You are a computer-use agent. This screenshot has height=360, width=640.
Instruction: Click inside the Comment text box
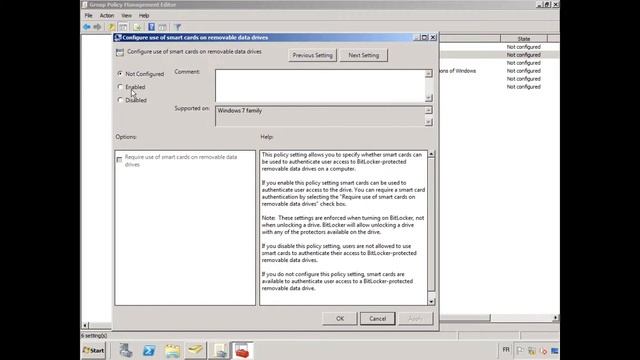320,86
